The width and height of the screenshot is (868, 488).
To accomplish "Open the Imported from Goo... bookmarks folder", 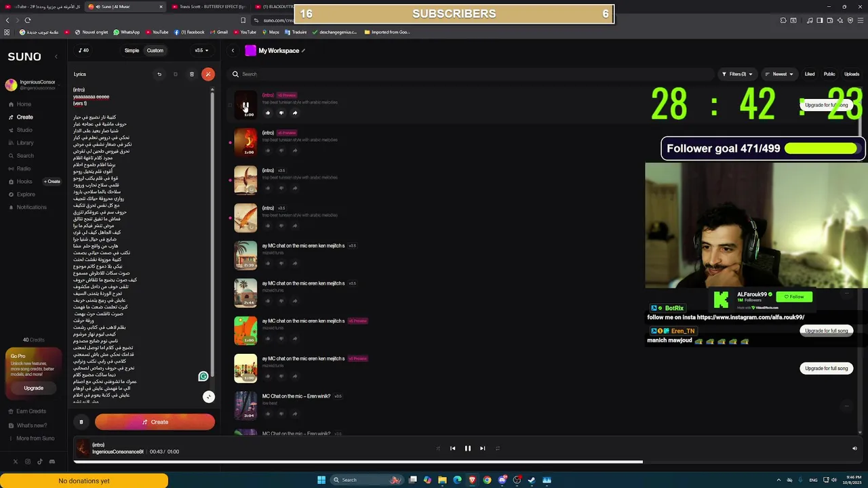I will click(x=387, y=32).
